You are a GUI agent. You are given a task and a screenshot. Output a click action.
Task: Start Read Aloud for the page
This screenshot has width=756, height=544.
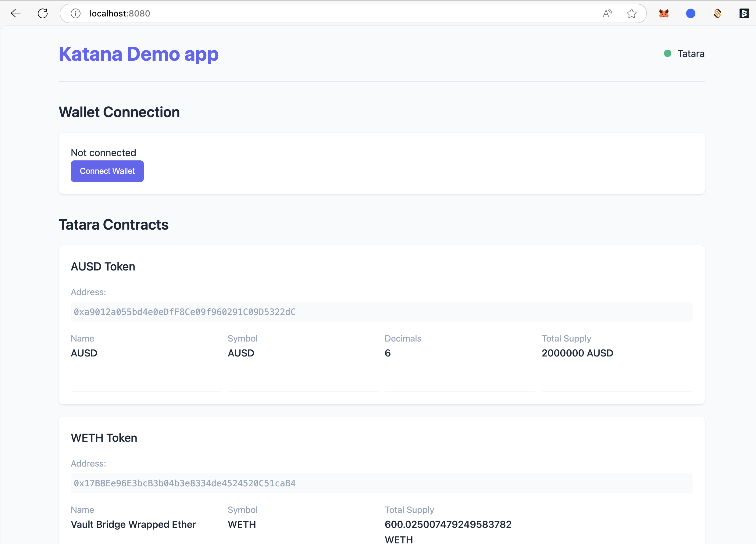click(x=607, y=13)
